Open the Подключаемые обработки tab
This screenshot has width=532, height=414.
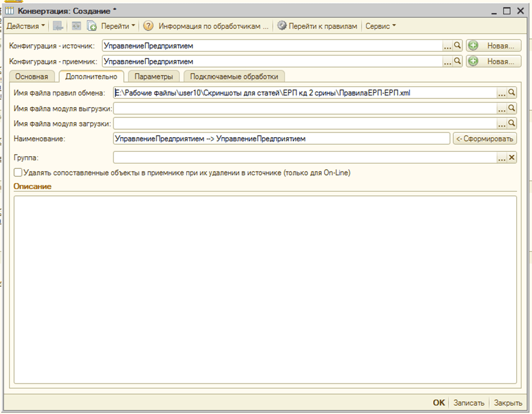click(234, 76)
